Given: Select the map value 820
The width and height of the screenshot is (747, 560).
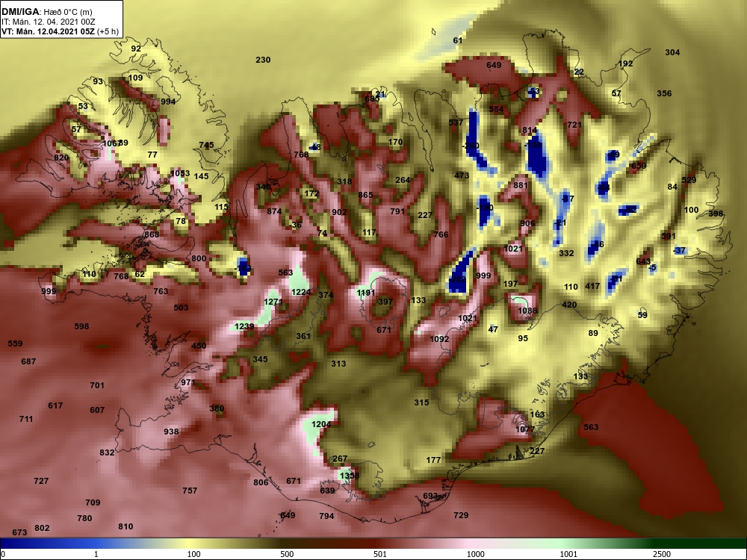Looking at the screenshot, I should (x=61, y=158).
